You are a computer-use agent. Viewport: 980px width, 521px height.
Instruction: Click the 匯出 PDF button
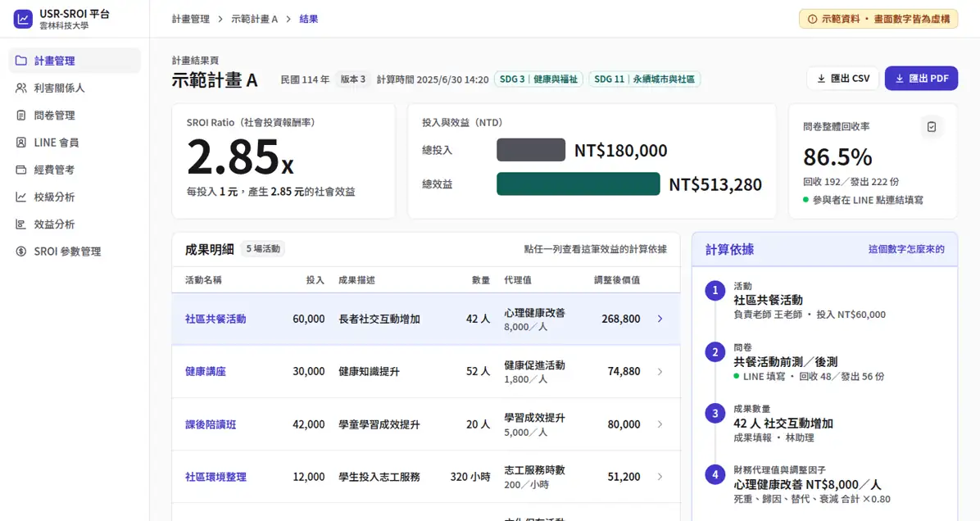pyautogui.click(x=921, y=78)
